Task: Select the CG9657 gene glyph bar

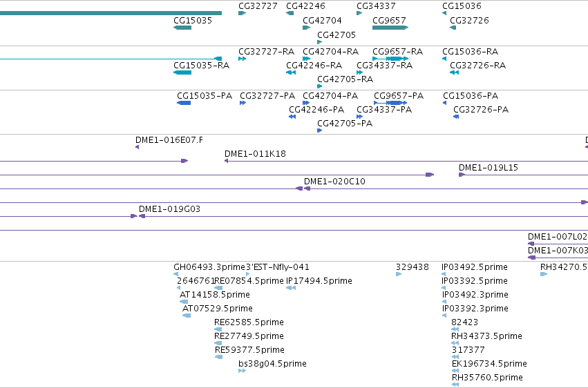Action: click(390, 28)
